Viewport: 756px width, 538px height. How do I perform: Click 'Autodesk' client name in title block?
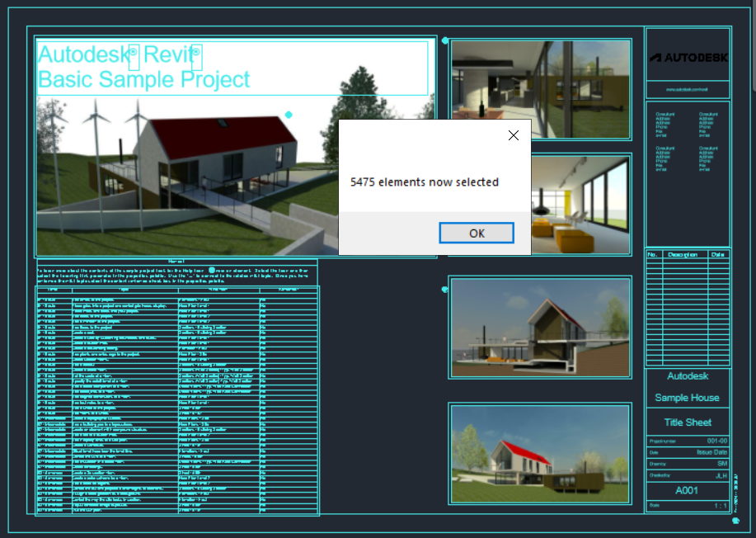688,376
